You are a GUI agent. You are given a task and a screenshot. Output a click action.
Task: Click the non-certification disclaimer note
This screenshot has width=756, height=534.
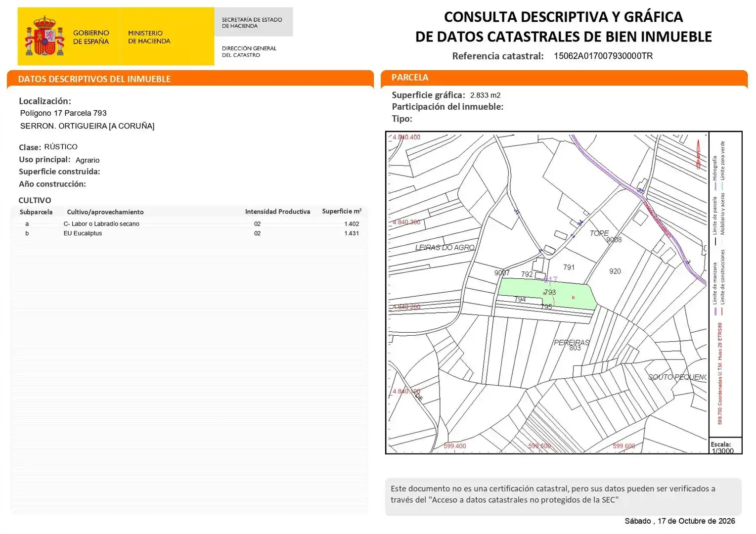tap(563, 497)
